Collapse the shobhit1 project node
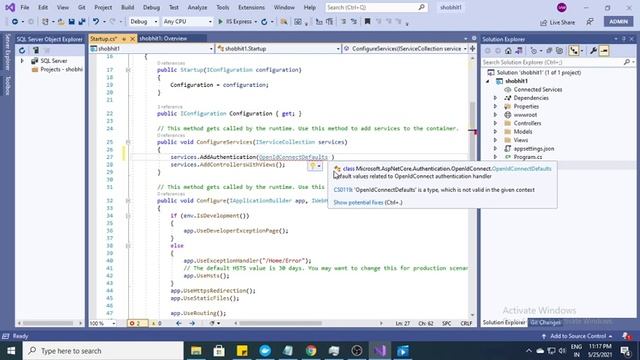This screenshot has width=640, height=360. pyautogui.click(x=487, y=81)
